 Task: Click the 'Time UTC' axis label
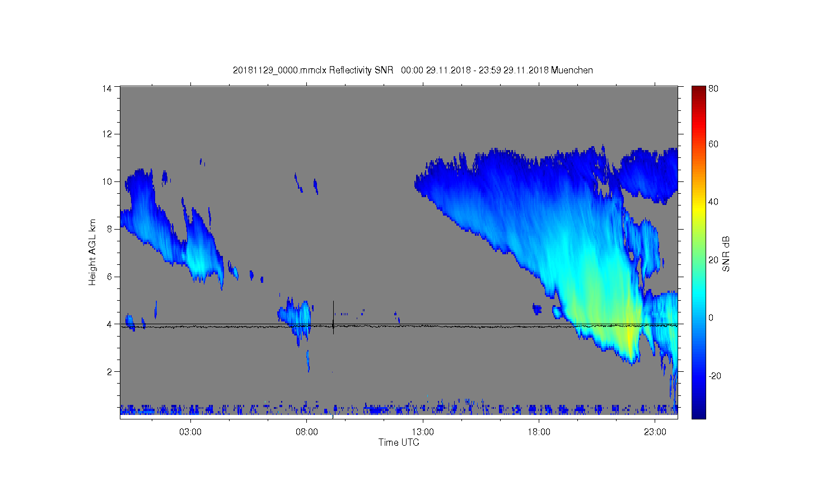coord(399,442)
